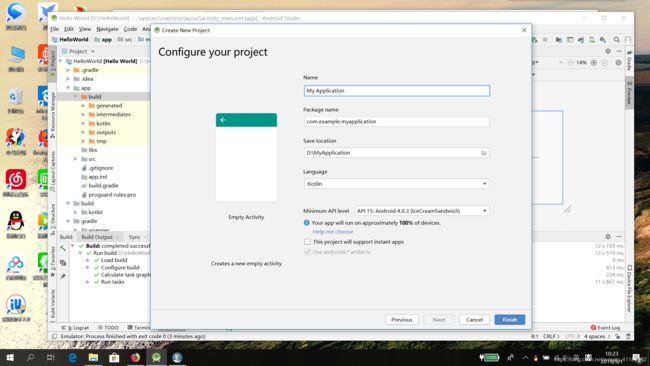
Task: Open the Minimum API level dropdown
Action: point(422,211)
